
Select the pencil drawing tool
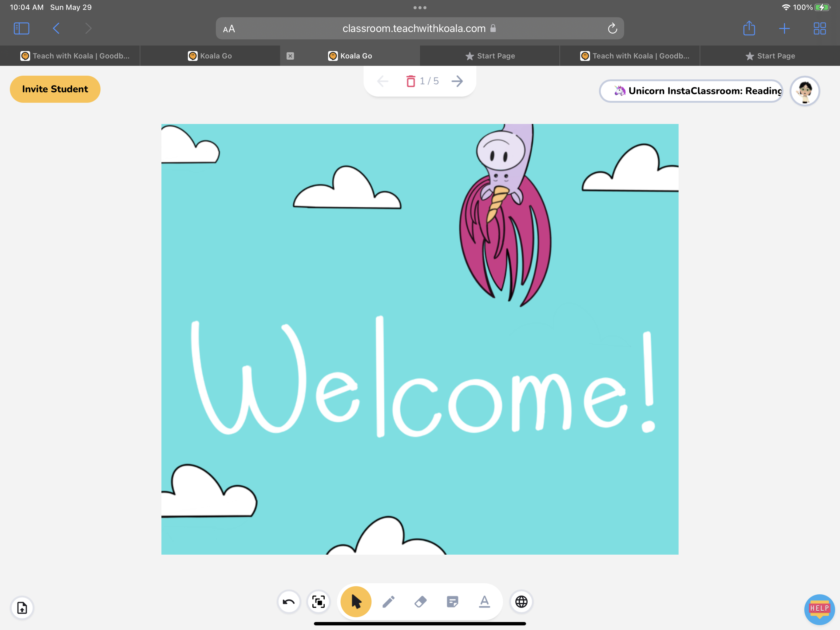(x=388, y=601)
